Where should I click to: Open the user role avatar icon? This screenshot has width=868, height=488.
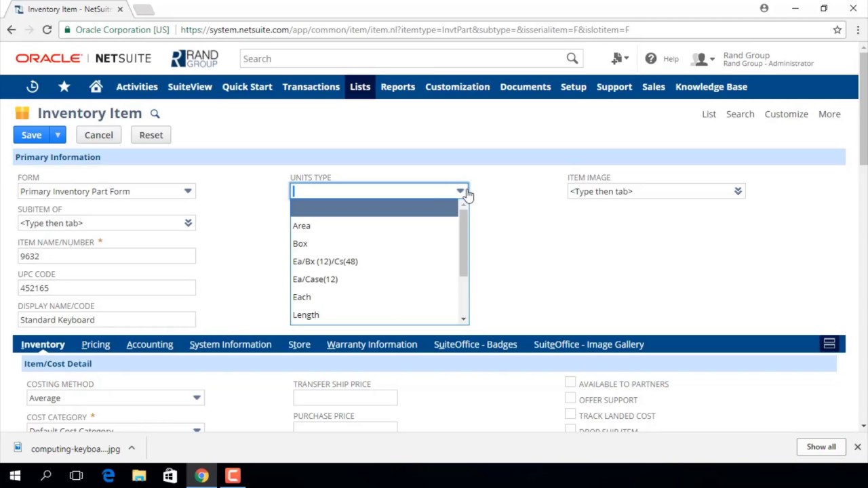(x=702, y=59)
